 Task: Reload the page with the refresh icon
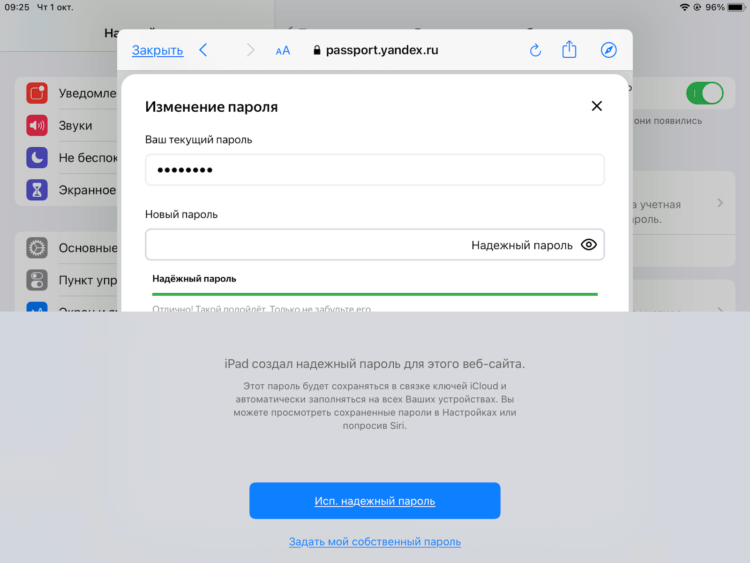coord(535,50)
